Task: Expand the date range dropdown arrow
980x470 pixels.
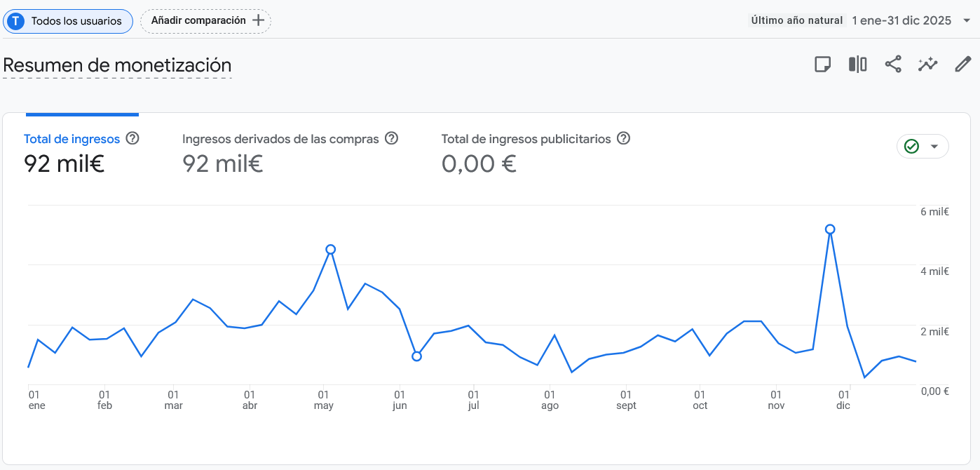Action: click(967, 20)
